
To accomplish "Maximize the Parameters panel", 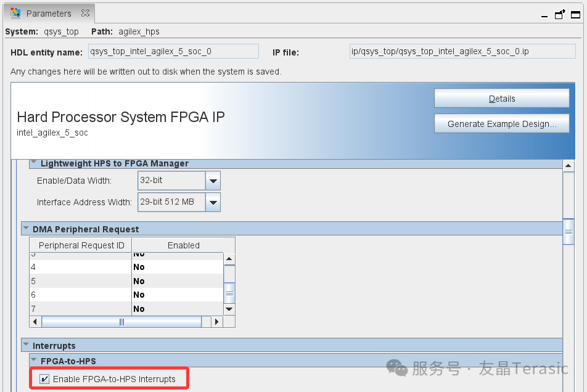I will coord(575,15).
